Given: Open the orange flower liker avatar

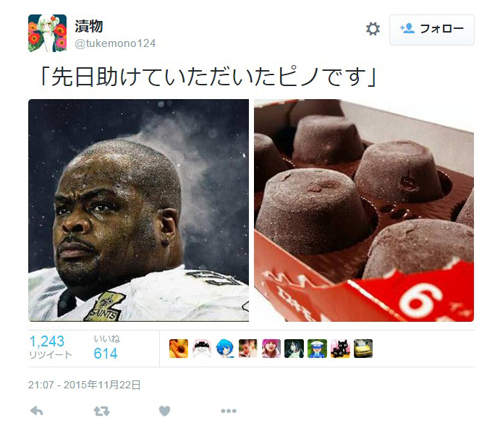Looking at the screenshot, I should coord(178,349).
